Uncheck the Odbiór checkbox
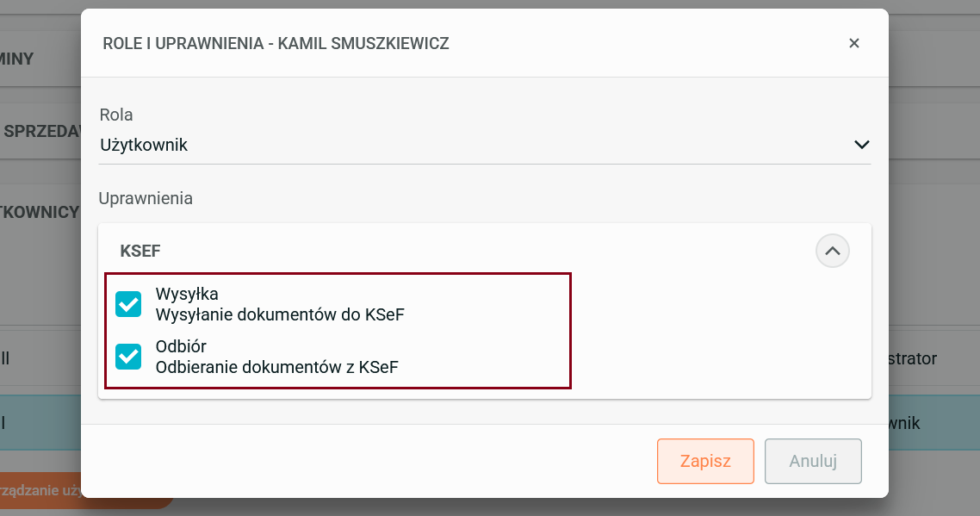This screenshot has height=516, width=980. tap(128, 357)
